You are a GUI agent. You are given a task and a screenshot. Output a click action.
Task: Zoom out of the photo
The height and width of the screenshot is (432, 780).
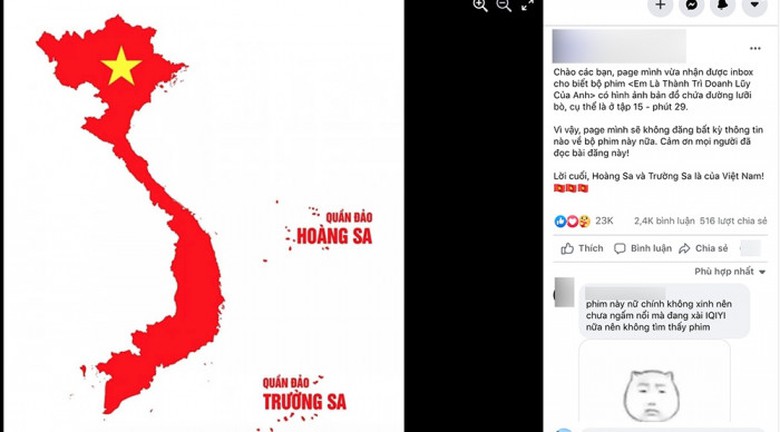(x=504, y=5)
